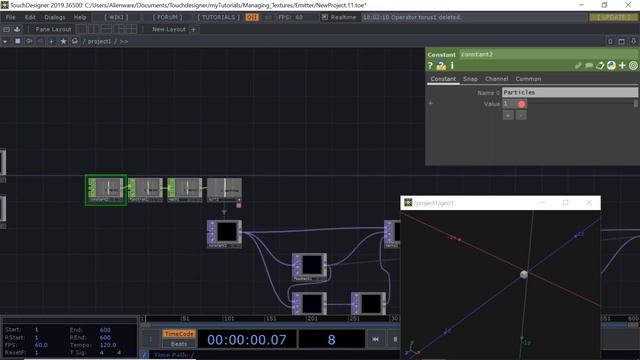Click the UPDATE button in top bar

coord(612,17)
